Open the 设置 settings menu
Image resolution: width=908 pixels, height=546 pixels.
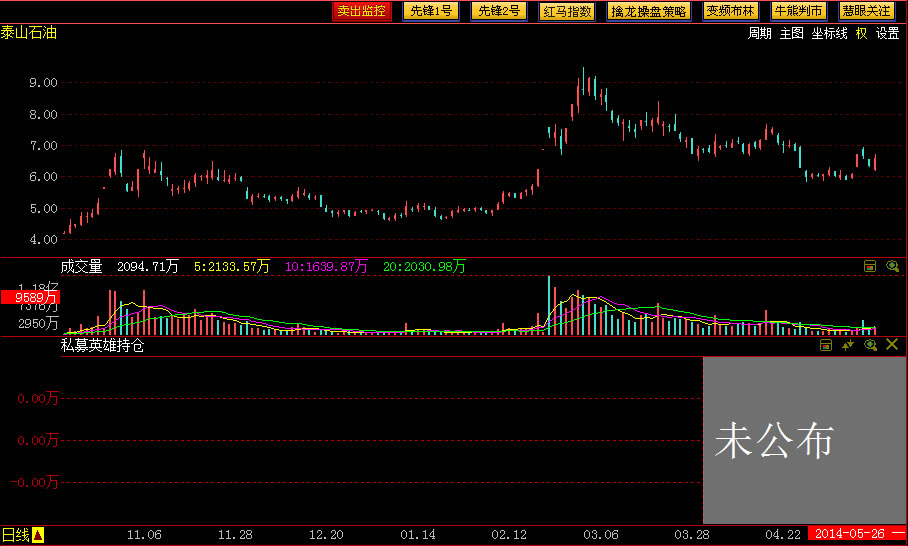point(888,33)
